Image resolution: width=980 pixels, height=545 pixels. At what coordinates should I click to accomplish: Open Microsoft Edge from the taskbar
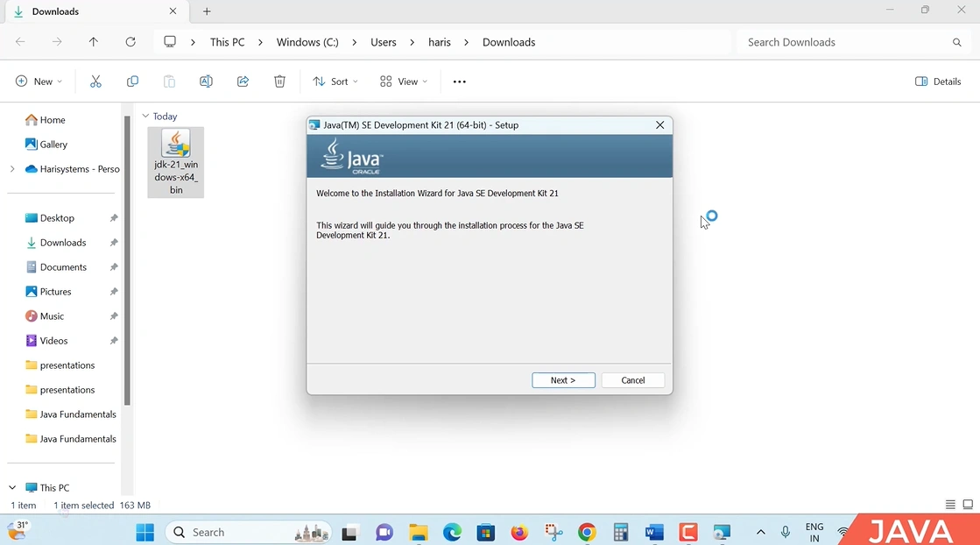(x=452, y=533)
